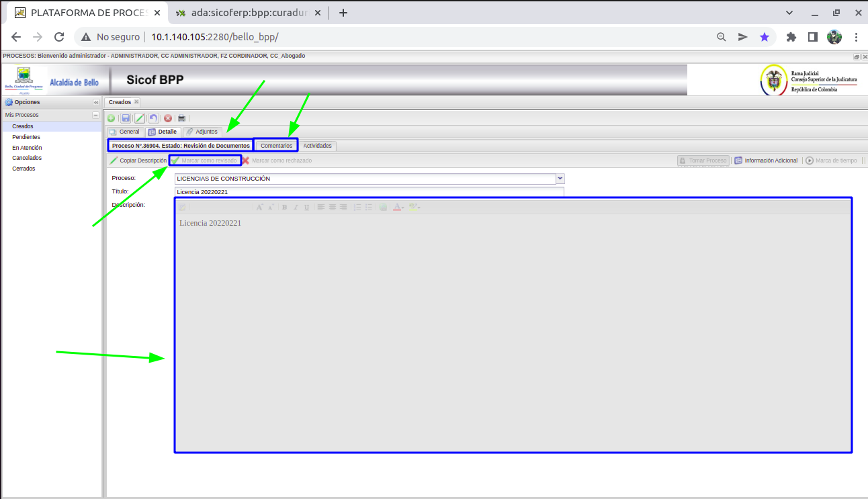868x499 pixels.
Task: Close the Creados tab
Action: [136, 102]
